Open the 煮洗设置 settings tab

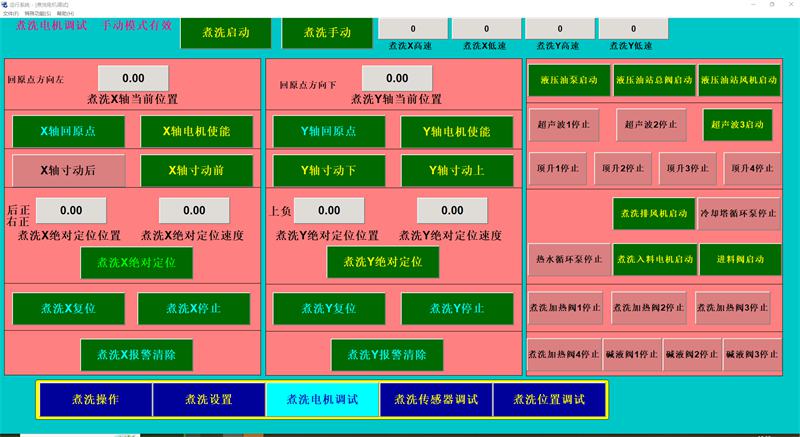click(208, 399)
